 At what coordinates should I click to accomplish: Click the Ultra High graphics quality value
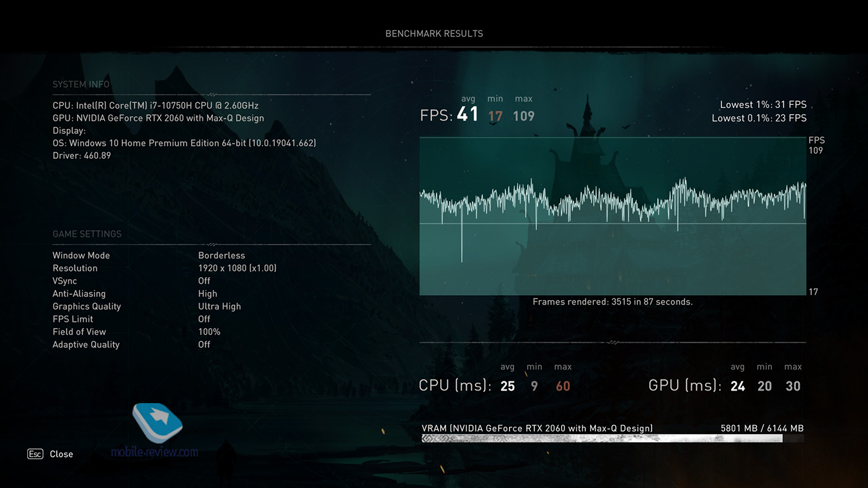pos(219,306)
